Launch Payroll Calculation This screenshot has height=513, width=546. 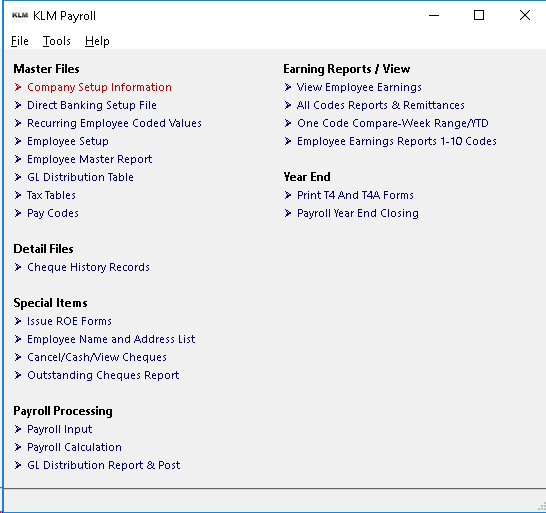tap(75, 447)
